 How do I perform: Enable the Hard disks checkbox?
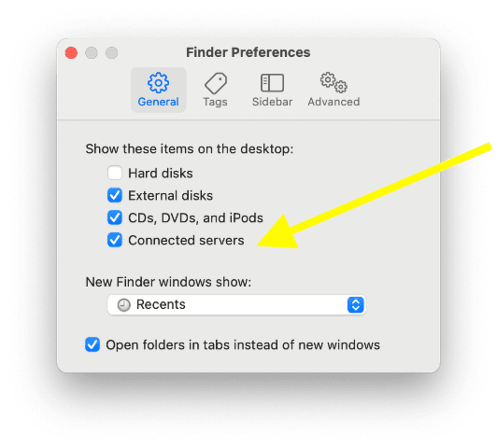click(115, 173)
